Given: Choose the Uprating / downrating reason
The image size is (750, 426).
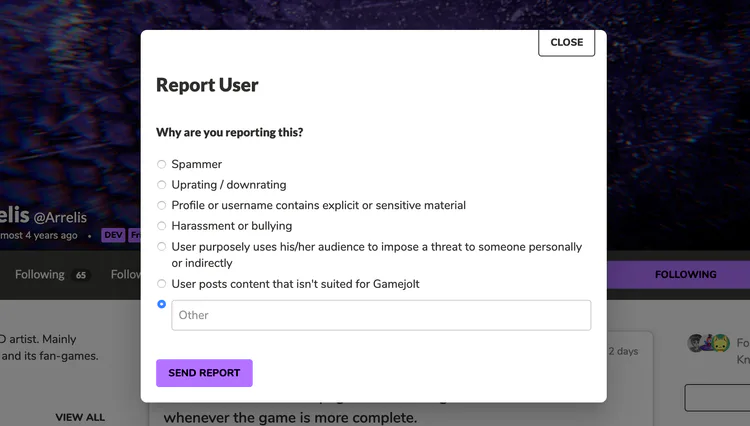Looking at the screenshot, I should pos(162,185).
